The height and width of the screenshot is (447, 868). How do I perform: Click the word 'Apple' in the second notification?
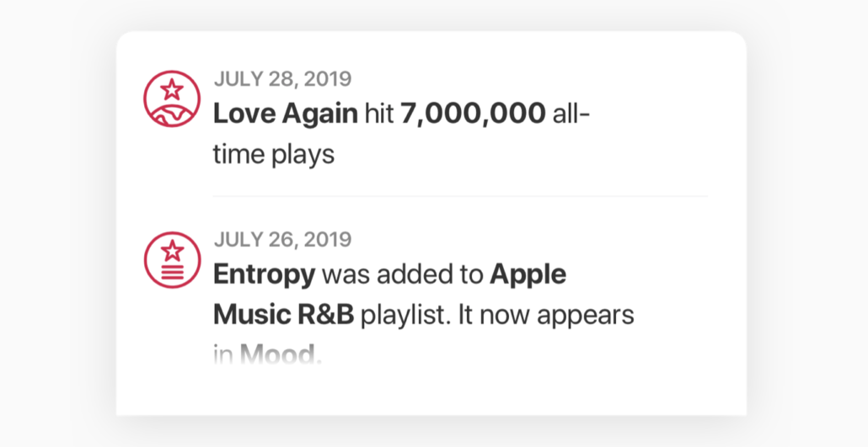coord(528,274)
